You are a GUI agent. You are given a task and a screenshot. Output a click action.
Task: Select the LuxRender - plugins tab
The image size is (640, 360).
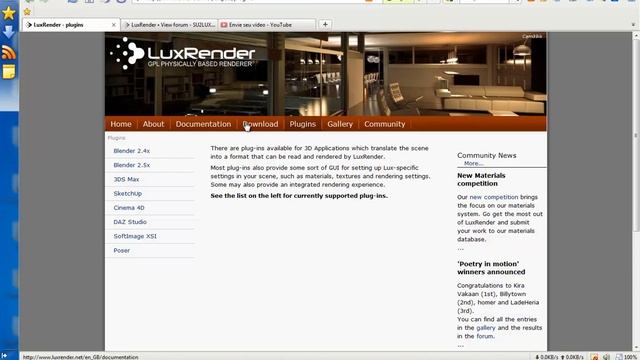click(x=71, y=25)
